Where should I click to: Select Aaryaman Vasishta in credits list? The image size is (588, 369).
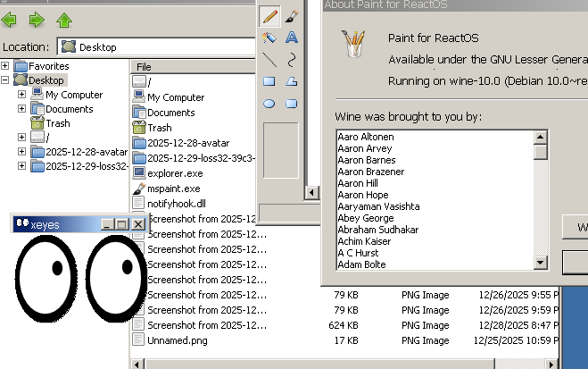coord(378,206)
